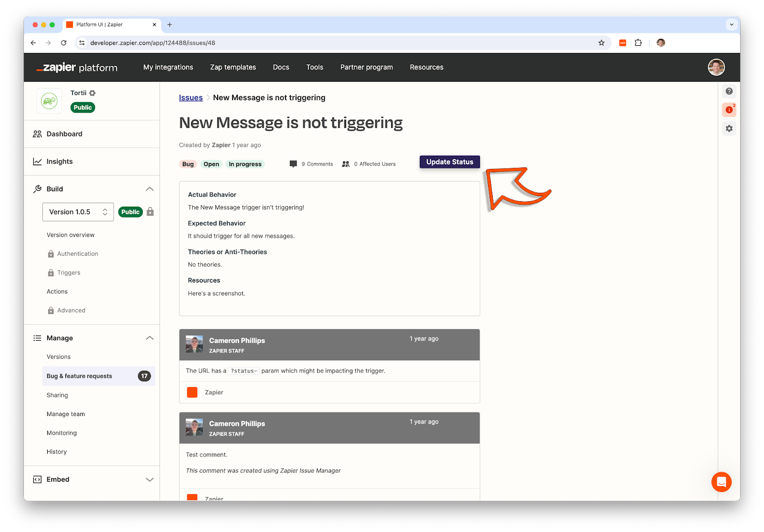Open Insights in sidebar
This screenshot has height=532, width=764.
pyautogui.click(x=60, y=162)
